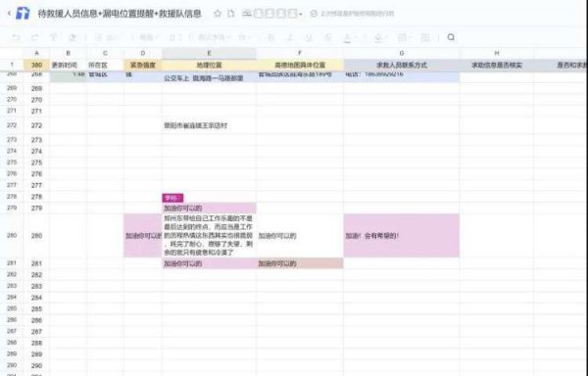Click header cell 紧急程度
The height and width of the screenshot is (376, 588).
coord(143,65)
